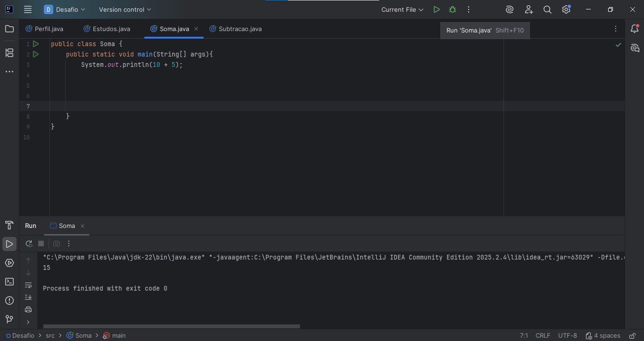This screenshot has width=644, height=341.
Task: Switch to the Perfil.java editor tab
Action: click(x=49, y=29)
